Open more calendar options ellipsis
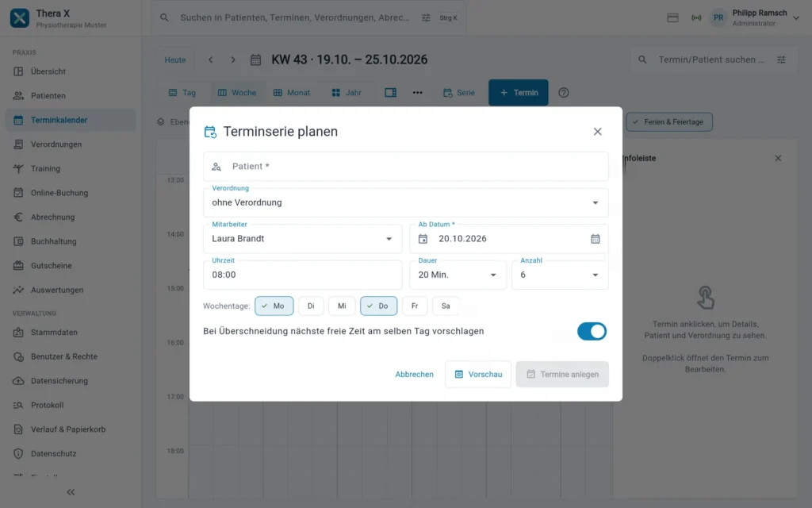 pos(417,93)
